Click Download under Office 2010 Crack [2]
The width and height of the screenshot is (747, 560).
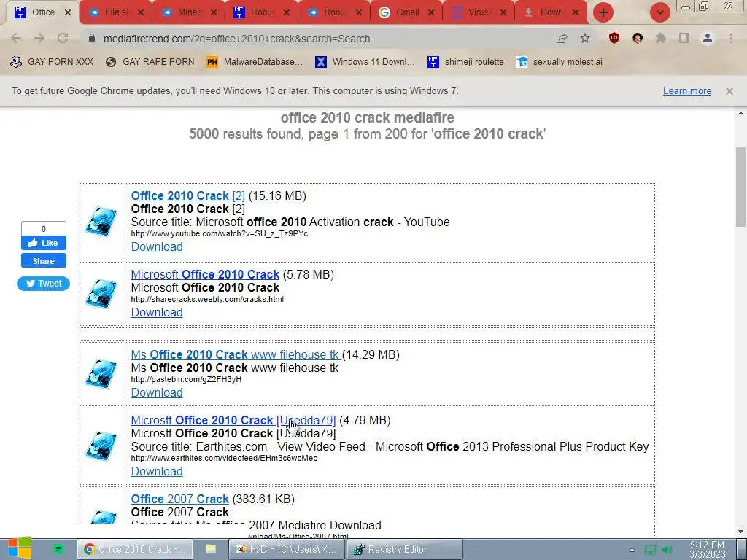(157, 246)
